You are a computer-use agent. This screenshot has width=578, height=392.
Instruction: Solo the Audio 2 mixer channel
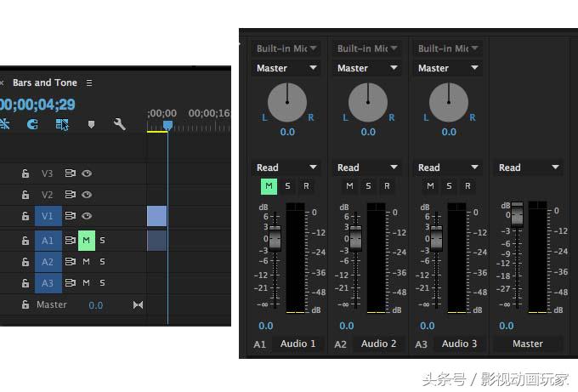(x=368, y=186)
